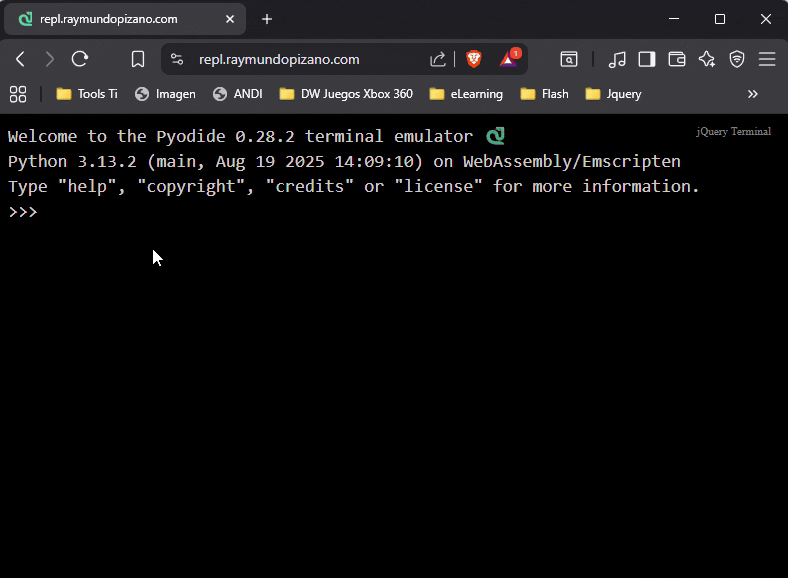
Task: Open the Tools Ti bookmark folder
Action: (87, 94)
